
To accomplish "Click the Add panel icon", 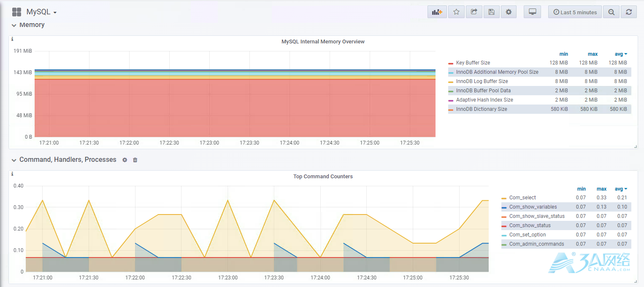I will 437,12.
